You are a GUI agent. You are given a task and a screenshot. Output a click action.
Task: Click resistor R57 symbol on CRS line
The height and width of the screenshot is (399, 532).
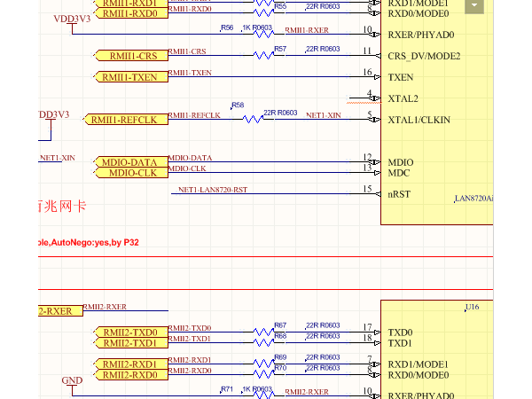(x=263, y=55)
